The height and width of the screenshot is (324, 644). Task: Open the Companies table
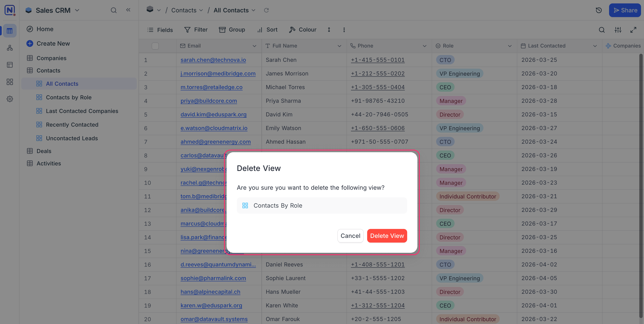click(79, 58)
